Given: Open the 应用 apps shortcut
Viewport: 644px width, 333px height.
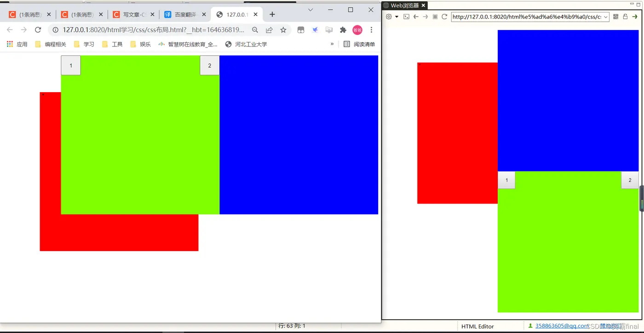Looking at the screenshot, I should 17,44.
